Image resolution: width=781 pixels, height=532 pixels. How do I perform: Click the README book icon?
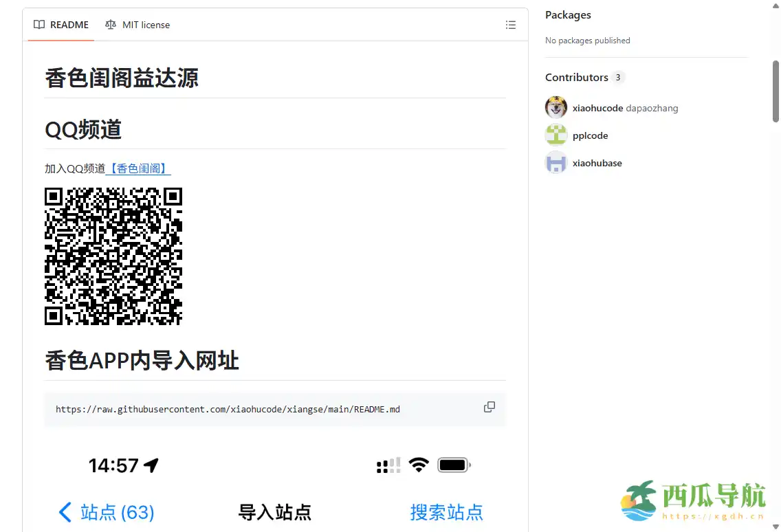coord(39,24)
